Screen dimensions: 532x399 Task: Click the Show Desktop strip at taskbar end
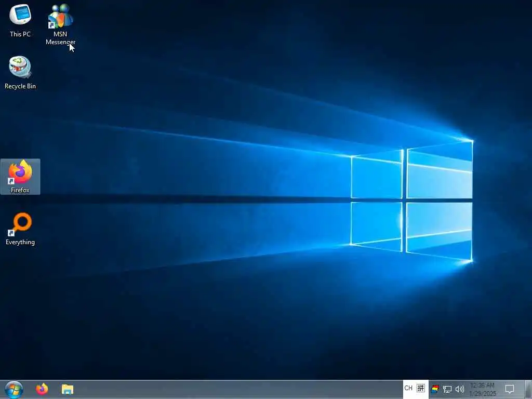point(528,389)
